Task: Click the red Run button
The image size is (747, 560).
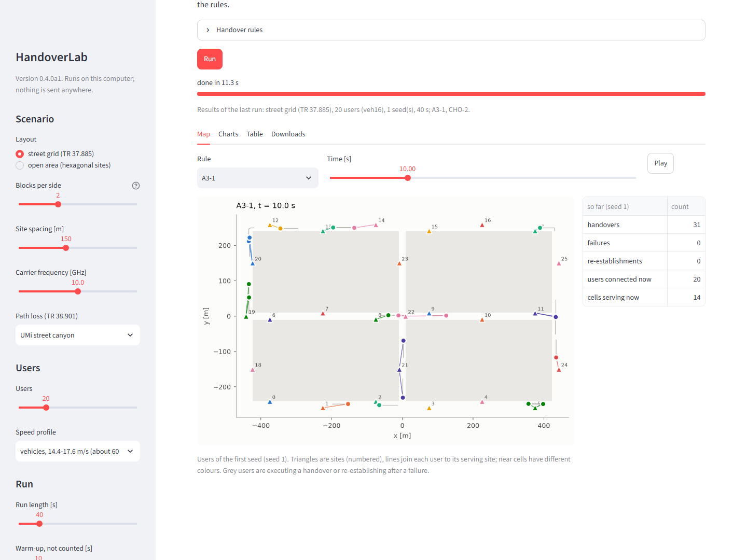Action: [210, 59]
